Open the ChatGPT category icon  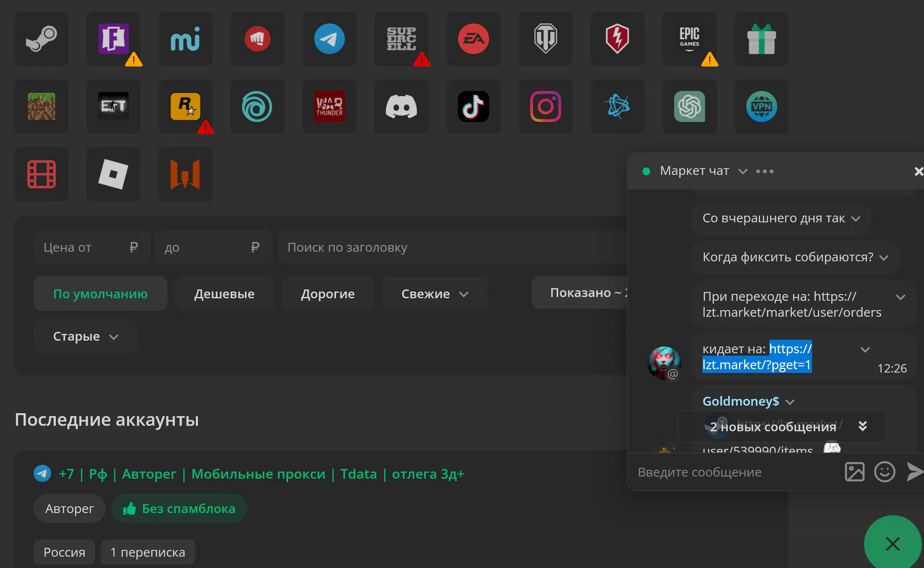tap(690, 107)
